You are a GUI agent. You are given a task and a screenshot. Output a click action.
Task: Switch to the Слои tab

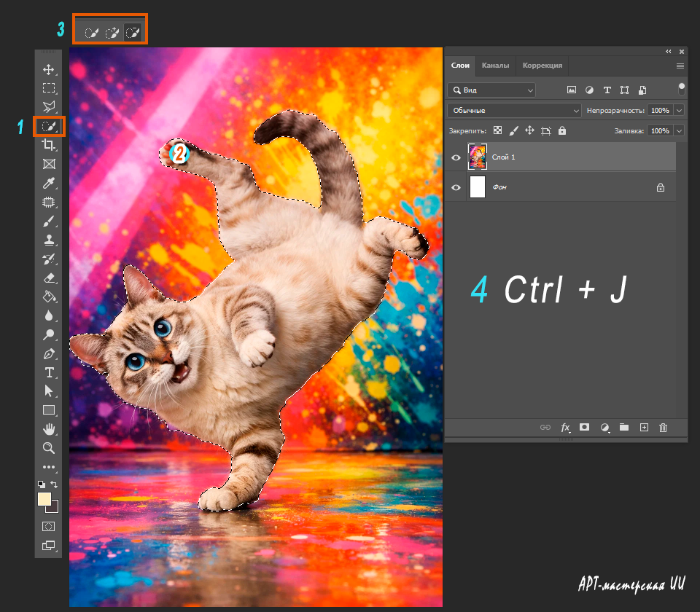pyautogui.click(x=460, y=65)
